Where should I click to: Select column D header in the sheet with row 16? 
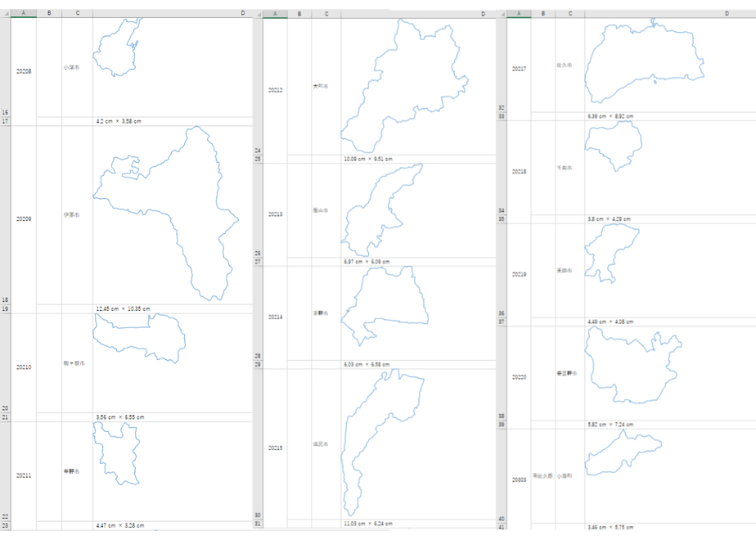coord(173,13)
